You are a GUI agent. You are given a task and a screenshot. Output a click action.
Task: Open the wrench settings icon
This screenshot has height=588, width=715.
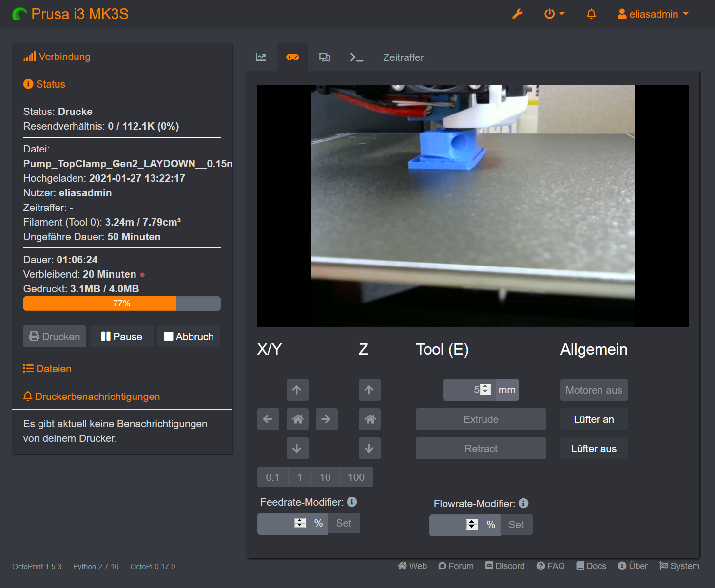point(517,14)
